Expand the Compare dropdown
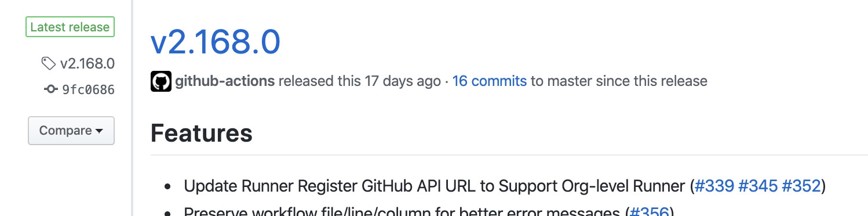This screenshot has width=868, height=216. pyautogui.click(x=71, y=131)
